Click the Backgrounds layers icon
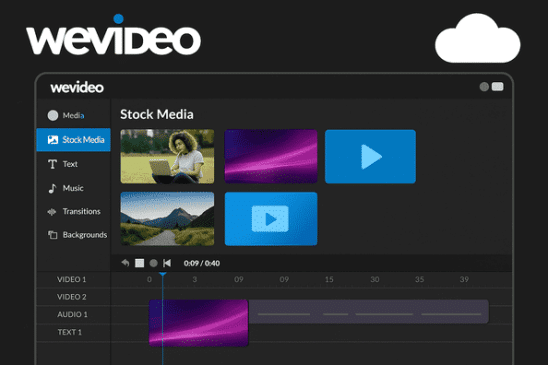Screen dimensions: 548x365 click(x=52, y=235)
